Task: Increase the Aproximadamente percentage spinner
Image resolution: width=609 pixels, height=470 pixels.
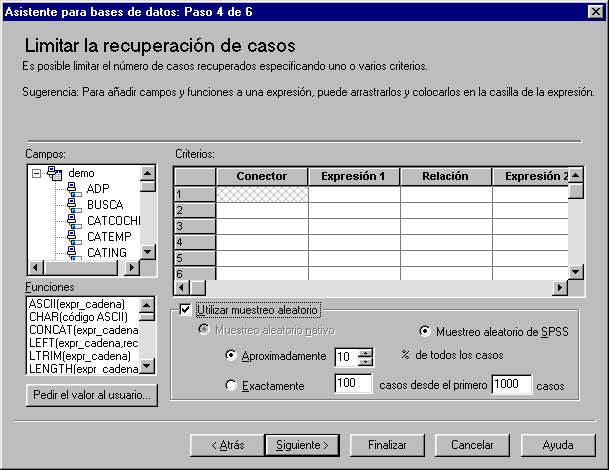Action: 365,353
